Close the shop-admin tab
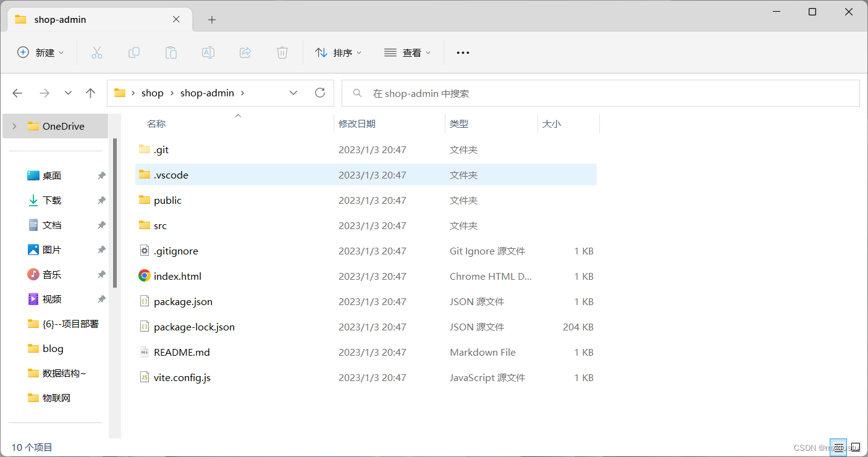The height and width of the screenshot is (457, 868). point(176,19)
